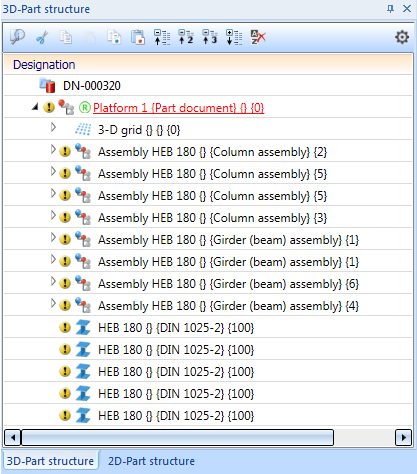Select the DN-000320 document entry

92,86
